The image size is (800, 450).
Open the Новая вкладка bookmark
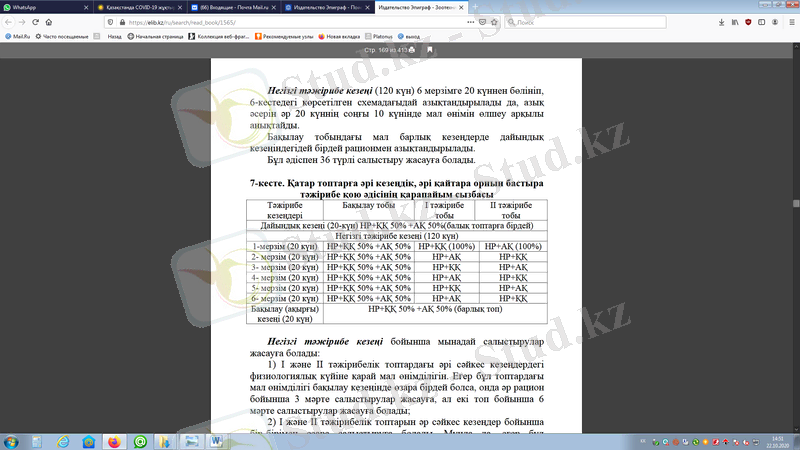pos(339,37)
